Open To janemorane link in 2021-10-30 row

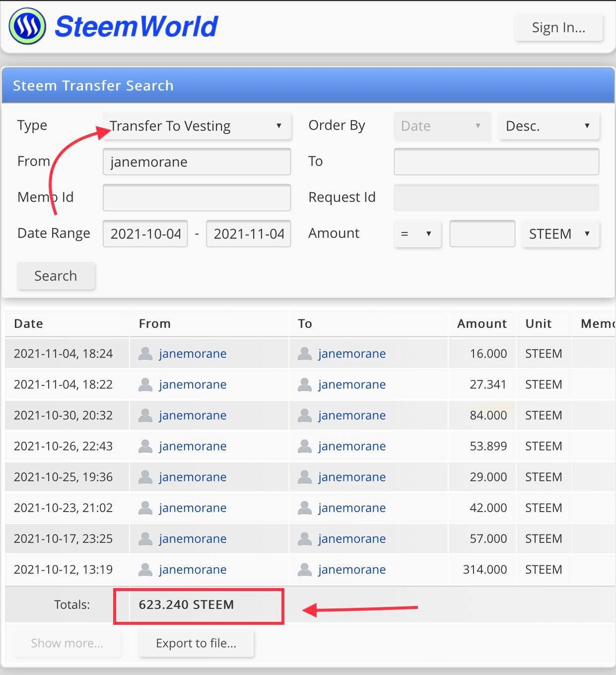tap(352, 415)
